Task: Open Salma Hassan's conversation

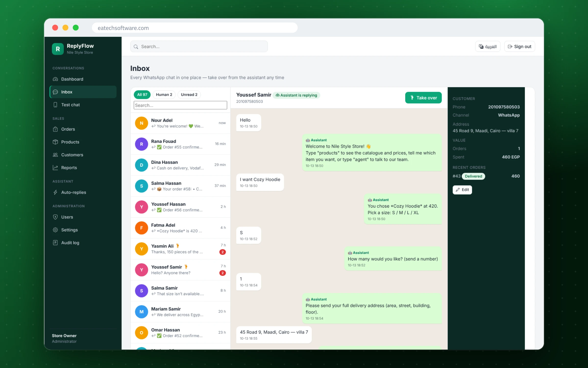Action: point(180,186)
